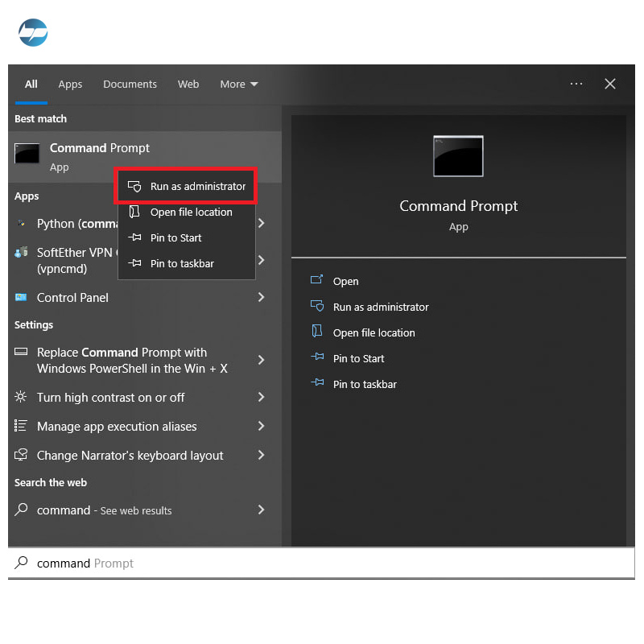Choose Pin to taskbar in context menu
Screen dimensions: 644x644
(x=187, y=264)
